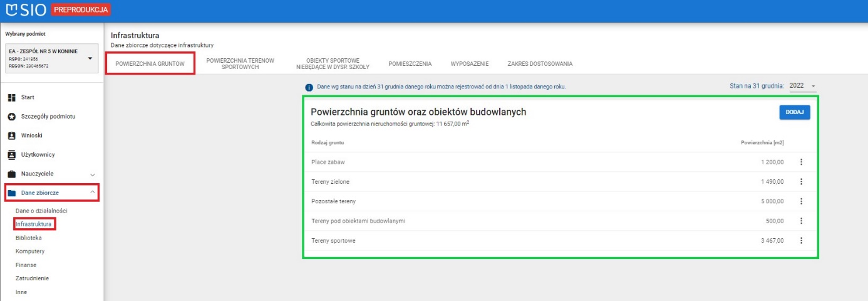Screen dimensions: 868x301
Task: Click the Infrastruktura page heading
Action: 135,35
